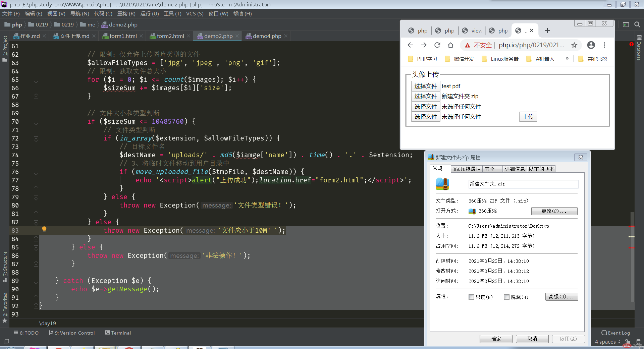The width and height of the screenshot is (644, 349).
Task: Open the A机器人 bookmark folder
Action: click(x=540, y=59)
